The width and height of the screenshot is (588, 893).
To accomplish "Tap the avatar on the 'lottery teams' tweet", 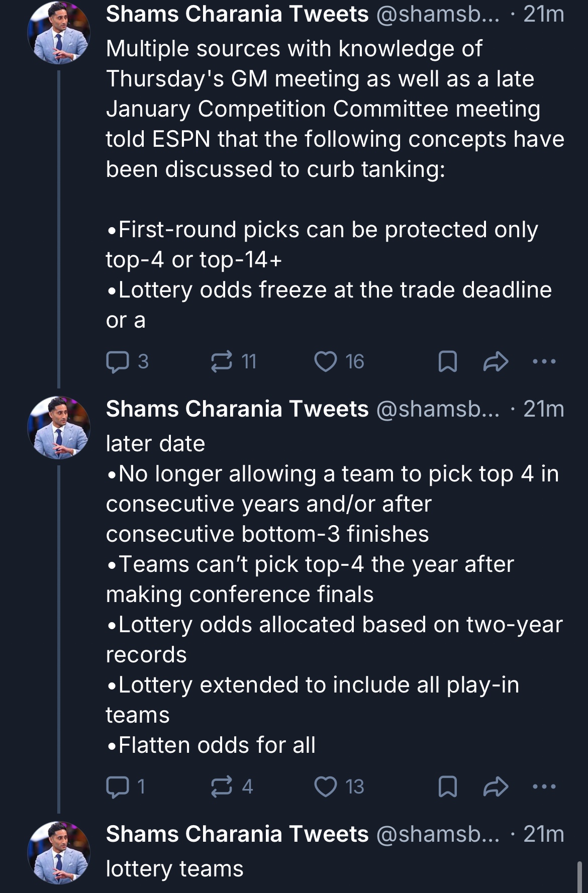I will [x=59, y=853].
